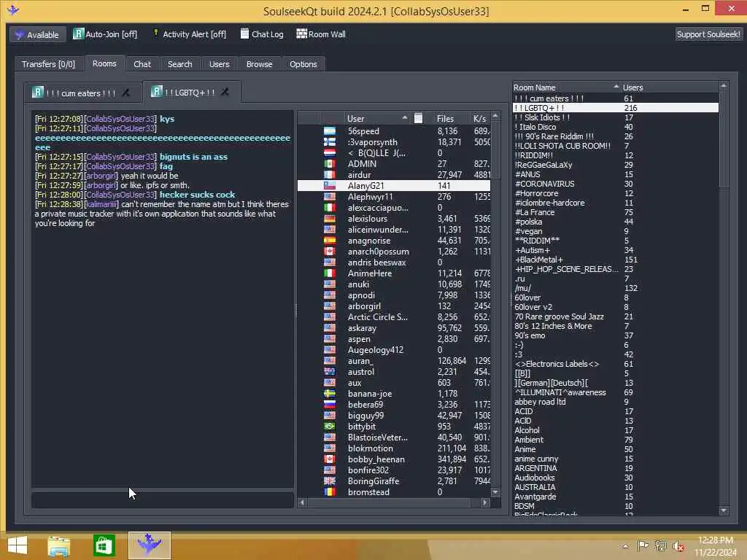The height and width of the screenshot is (560, 747).
Task: Select room Ambient in room list
Action: point(616,440)
